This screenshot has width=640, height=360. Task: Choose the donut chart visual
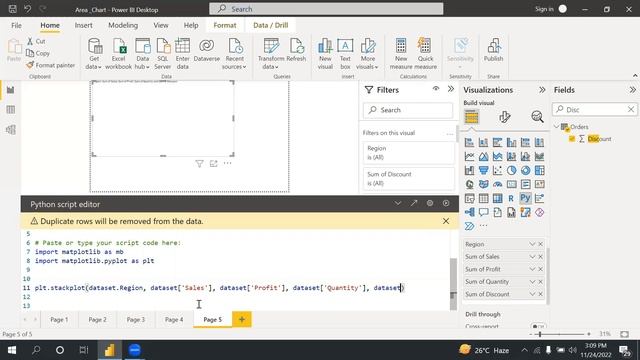coord(525,171)
